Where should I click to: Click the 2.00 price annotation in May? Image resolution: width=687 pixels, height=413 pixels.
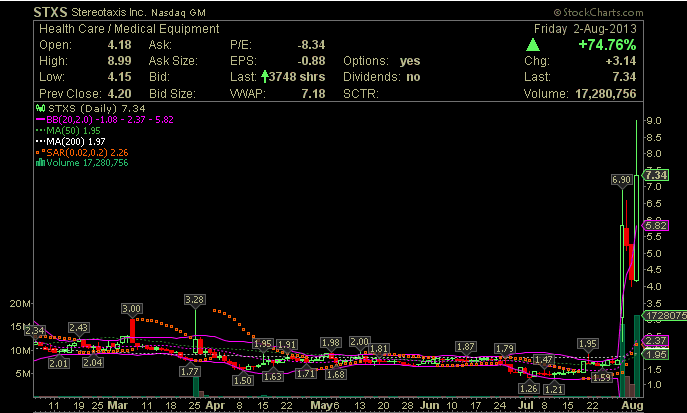[x=359, y=341]
